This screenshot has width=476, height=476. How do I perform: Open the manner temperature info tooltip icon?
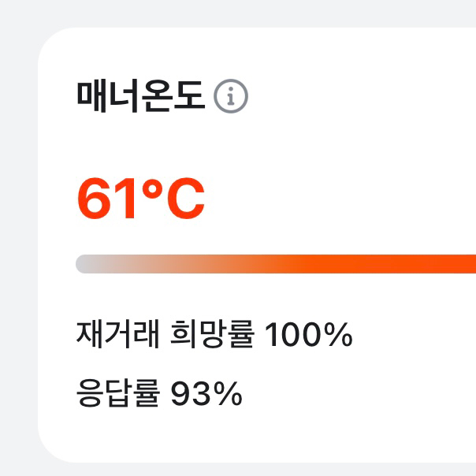point(231,96)
